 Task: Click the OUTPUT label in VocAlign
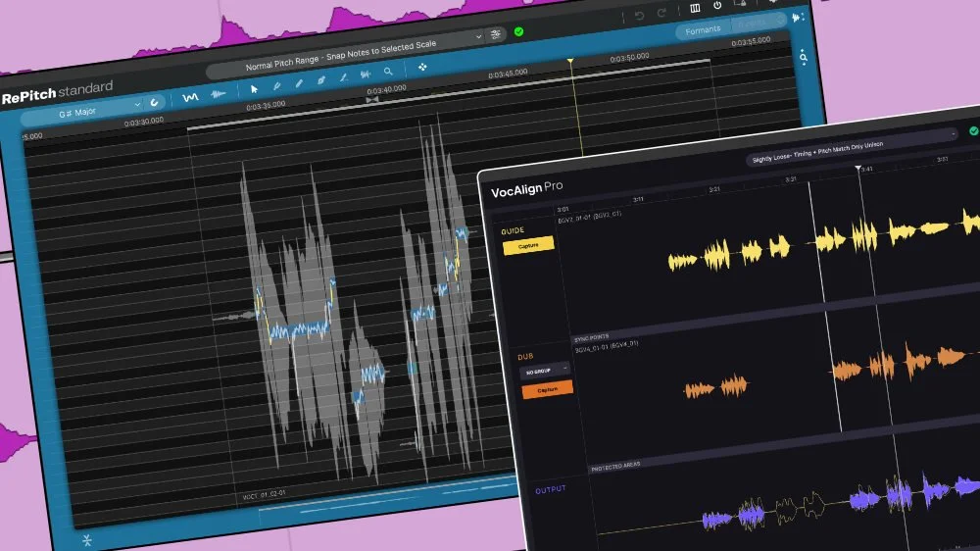pos(551,489)
